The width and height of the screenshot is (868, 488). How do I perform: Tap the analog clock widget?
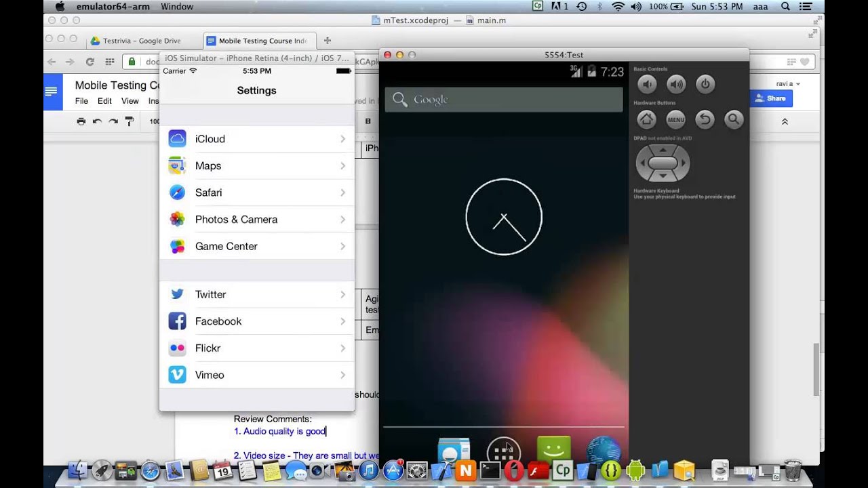(x=504, y=217)
